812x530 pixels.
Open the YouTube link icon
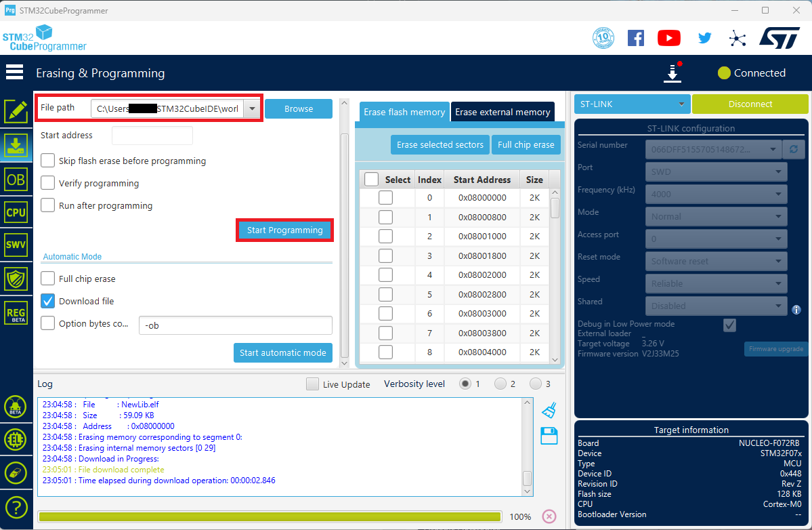click(669, 38)
